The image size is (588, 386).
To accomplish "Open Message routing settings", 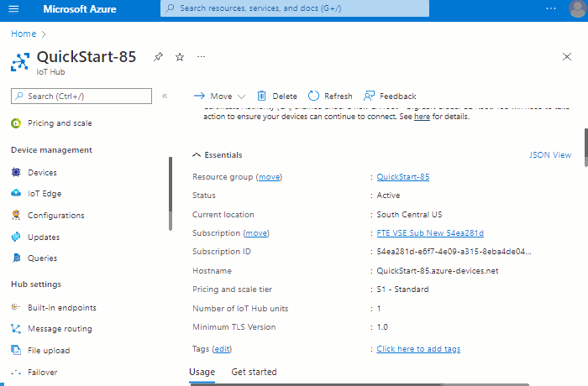I will tap(60, 329).
